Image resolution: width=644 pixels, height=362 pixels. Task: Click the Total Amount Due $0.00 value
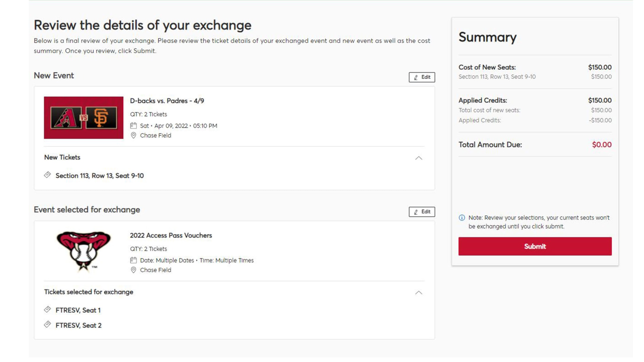click(x=601, y=145)
